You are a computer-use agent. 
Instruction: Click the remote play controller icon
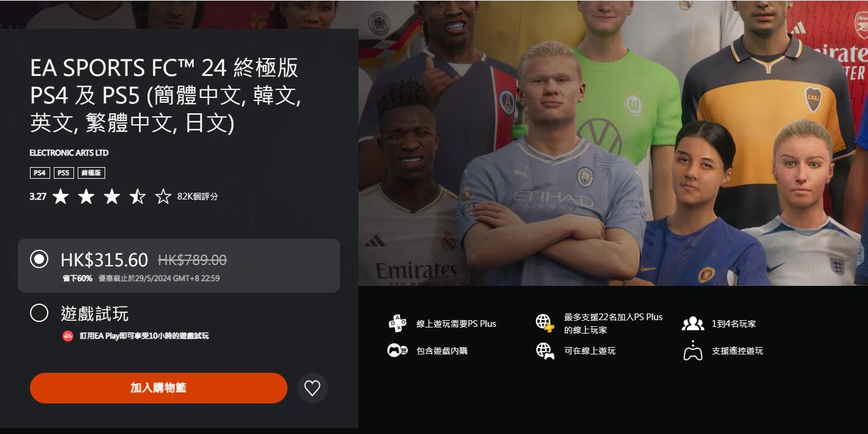click(692, 351)
